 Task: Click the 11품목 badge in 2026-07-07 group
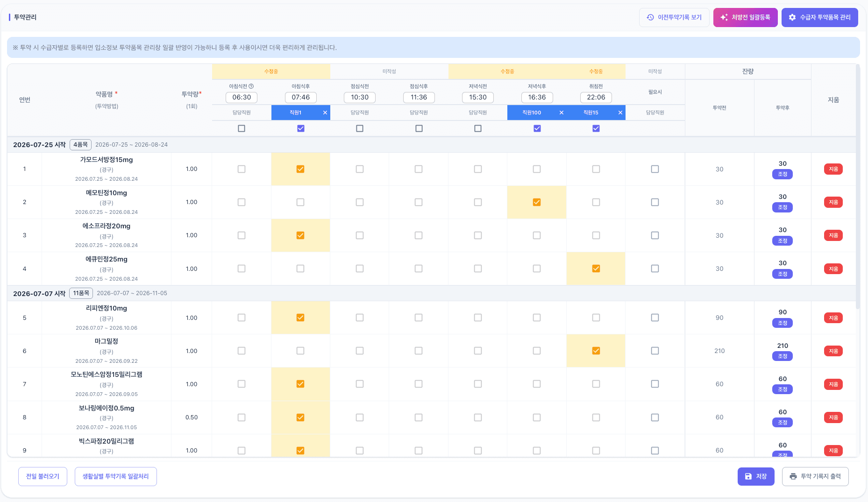81,293
